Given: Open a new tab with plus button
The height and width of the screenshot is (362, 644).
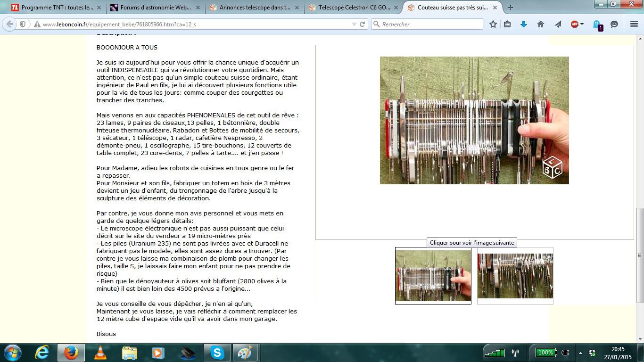Looking at the screenshot, I should click(x=510, y=8).
